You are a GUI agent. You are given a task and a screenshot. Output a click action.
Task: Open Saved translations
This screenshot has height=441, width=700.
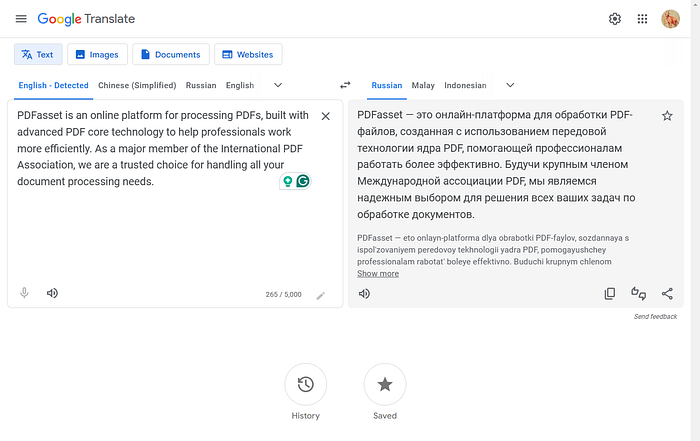(x=385, y=384)
